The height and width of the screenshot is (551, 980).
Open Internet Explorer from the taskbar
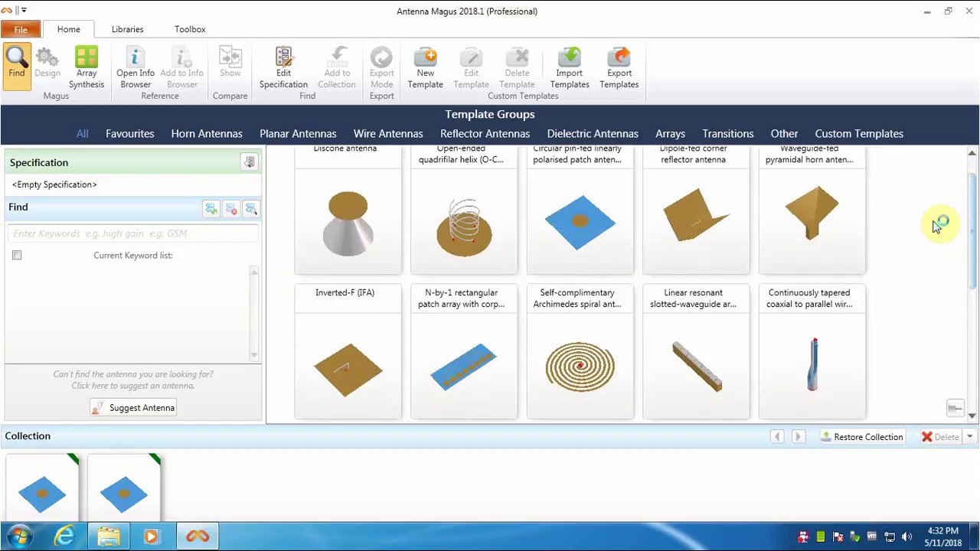64,536
